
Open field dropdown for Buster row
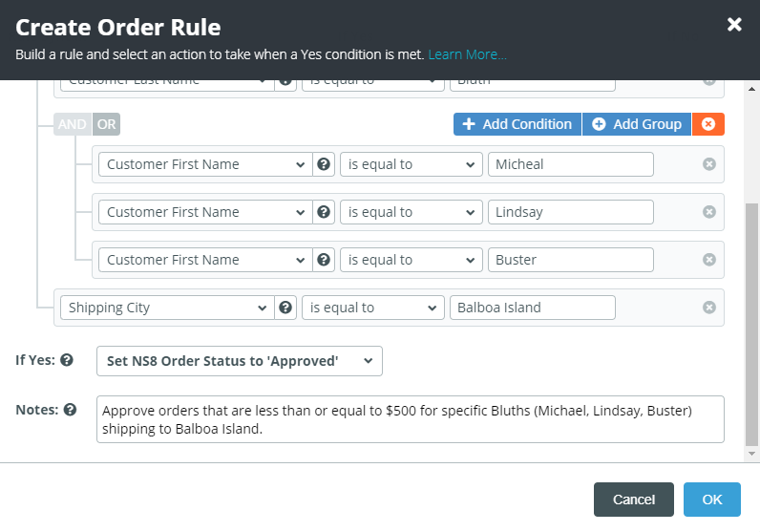click(205, 260)
